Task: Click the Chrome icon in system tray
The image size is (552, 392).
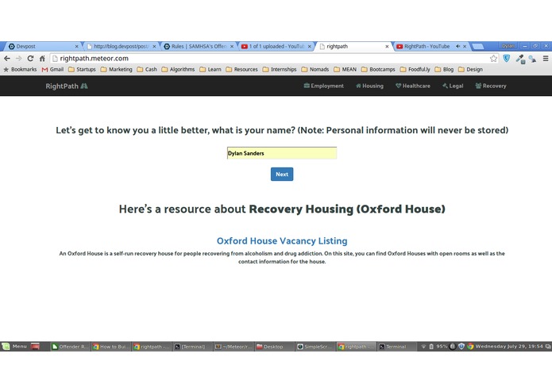Action: (x=470, y=347)
